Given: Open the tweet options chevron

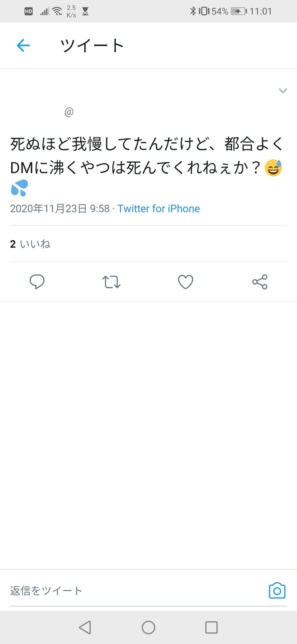Looking at the screenshot, I should (283, 91).
